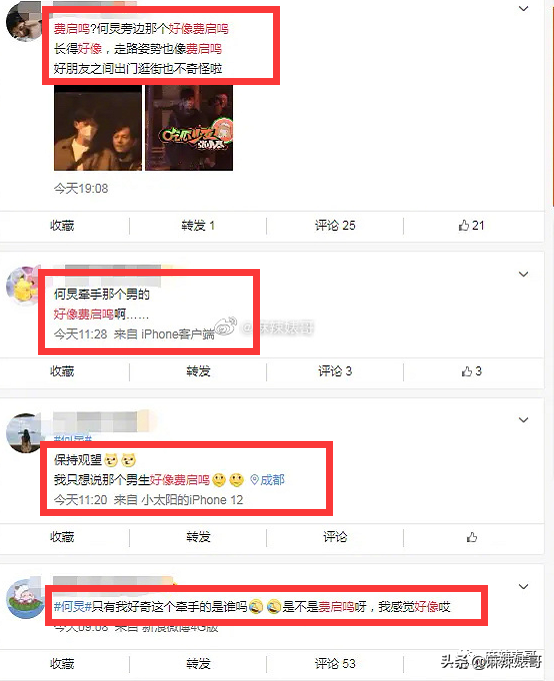Open the #何炅# hashtag link
554x681 pixels.
pos(73,607)
